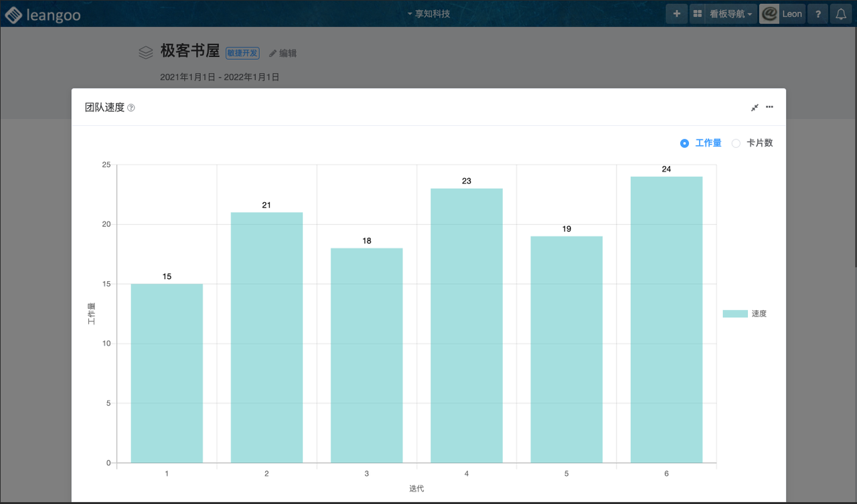
Task: Click the Leon username in header
Action: 792,13
